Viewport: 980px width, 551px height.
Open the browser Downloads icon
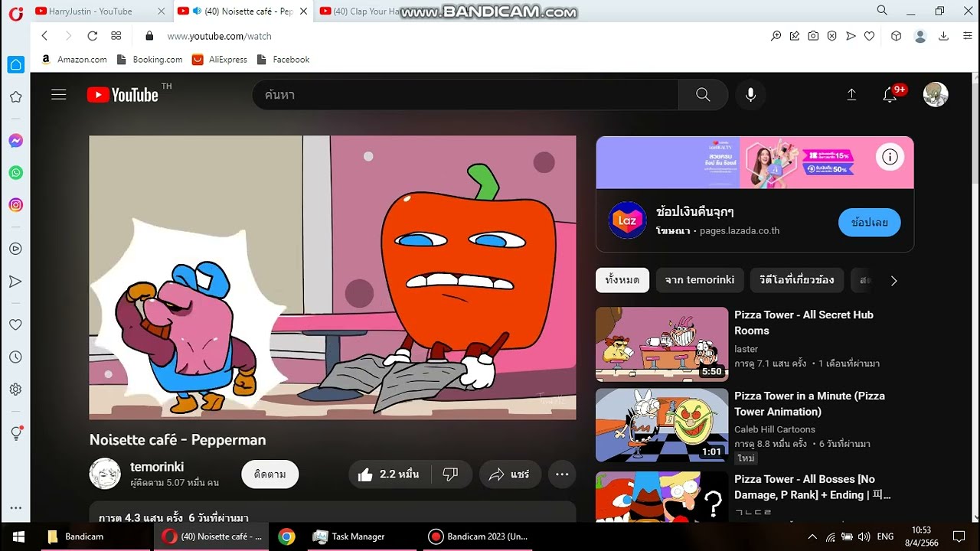click(x=944, y=36)
